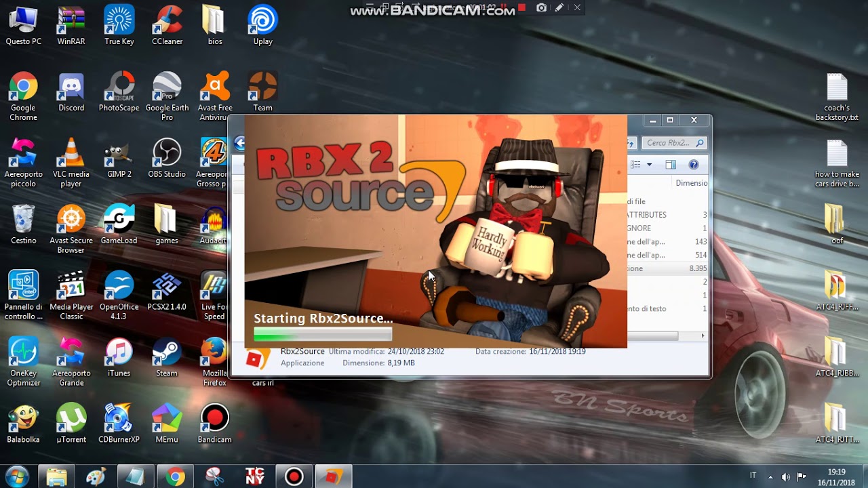
Task: Open the True Key desktop icon
Action: click(119, 25)
